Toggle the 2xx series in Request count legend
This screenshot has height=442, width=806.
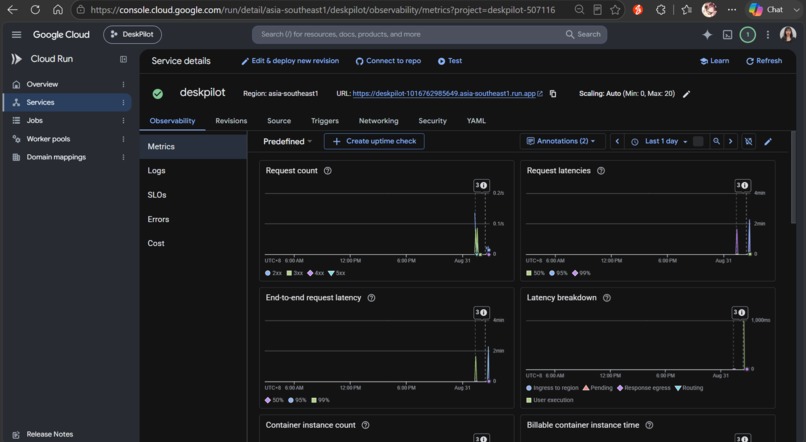273,273
